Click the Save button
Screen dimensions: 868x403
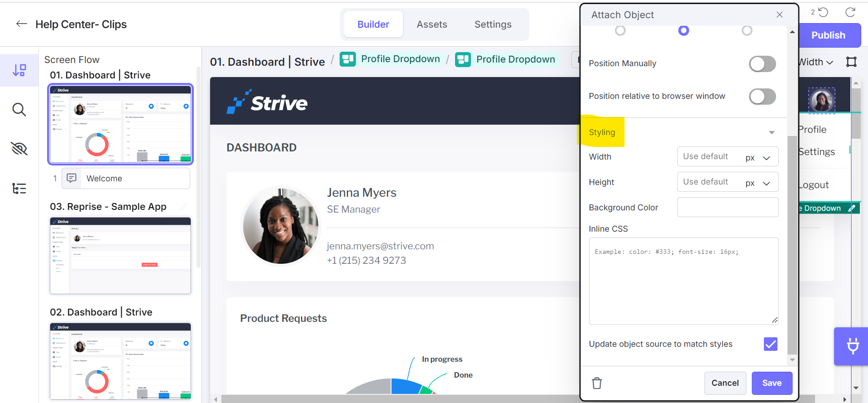[772, 383]
